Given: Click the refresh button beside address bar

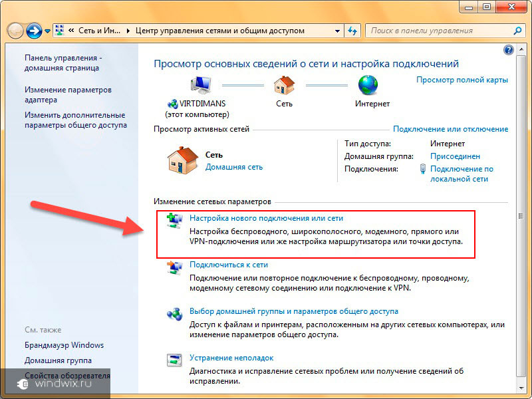Looking at the screenshot, I should pyautogui.click(x=352, y=31).
